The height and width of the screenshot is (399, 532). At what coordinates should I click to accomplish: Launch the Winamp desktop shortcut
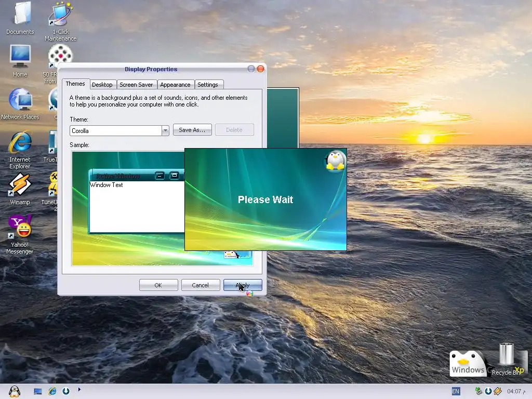(20, 189)
